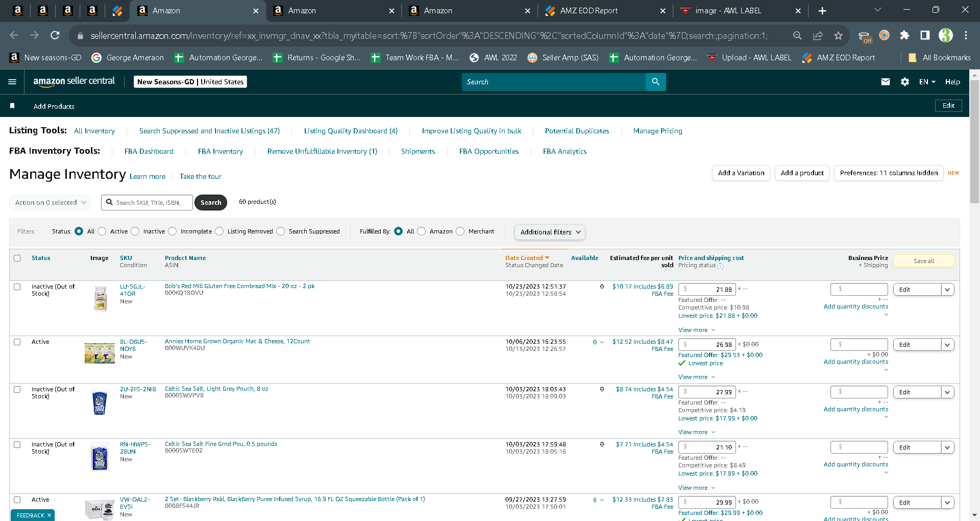
Task: Select Fulfilled By Merchant radio button
Action: [x=460, y=231]
